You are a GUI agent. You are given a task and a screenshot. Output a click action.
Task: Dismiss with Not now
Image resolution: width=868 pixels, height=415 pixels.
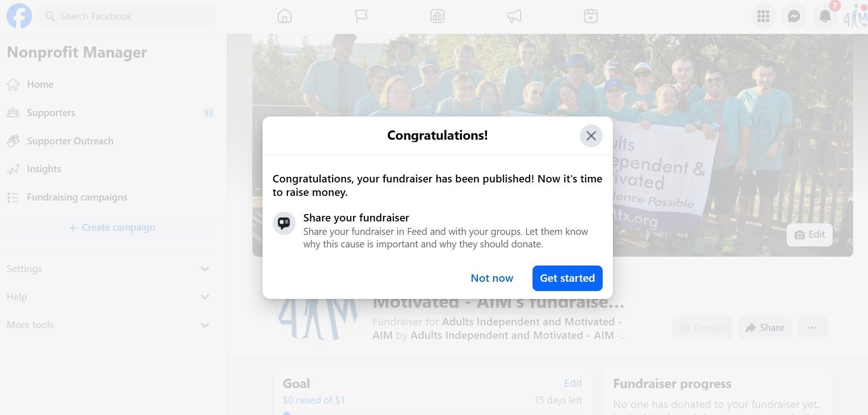pyautogui.click(x=492, y=278)
